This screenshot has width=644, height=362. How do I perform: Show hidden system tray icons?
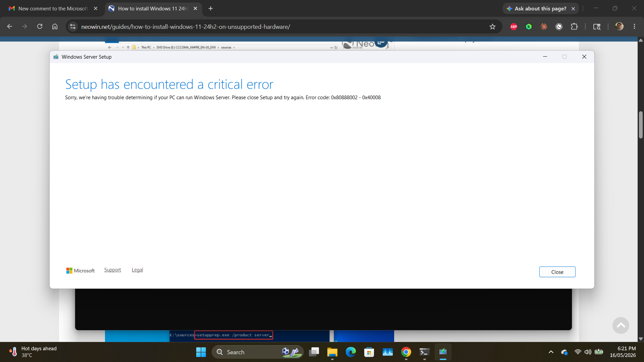551,352
